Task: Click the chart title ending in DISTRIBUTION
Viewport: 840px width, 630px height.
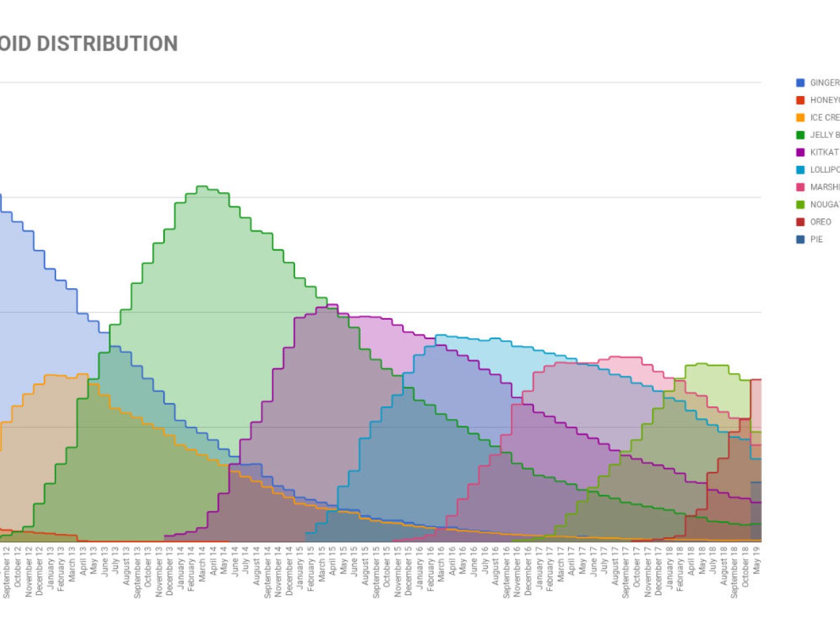Action: [x=89, y=44]
